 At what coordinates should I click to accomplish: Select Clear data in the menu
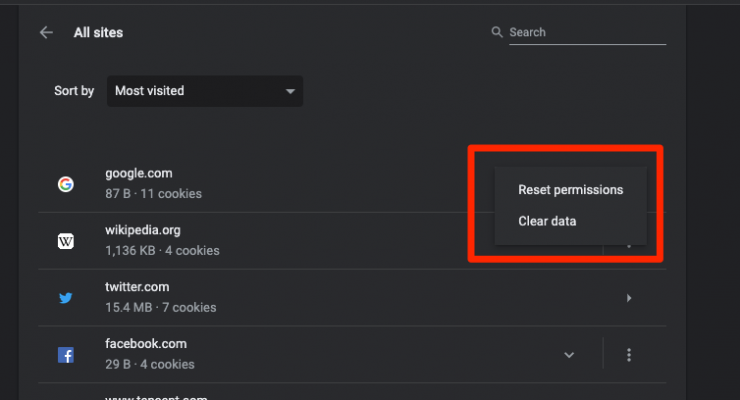pos(547,221)
